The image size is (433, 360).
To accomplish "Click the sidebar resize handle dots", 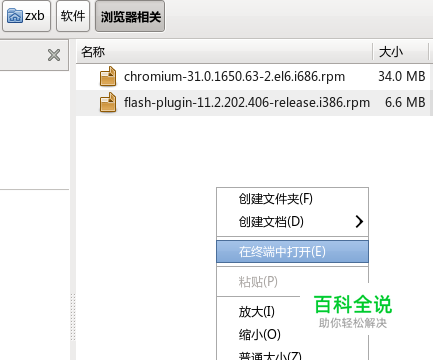I will click(x=73, y=317).
